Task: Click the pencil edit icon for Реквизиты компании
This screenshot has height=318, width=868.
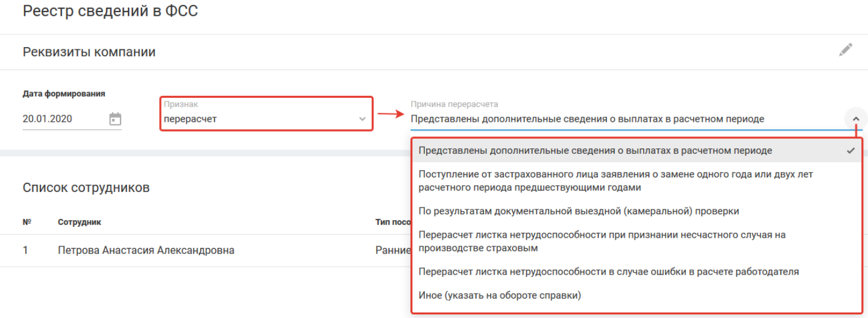Action: point(846,50)
